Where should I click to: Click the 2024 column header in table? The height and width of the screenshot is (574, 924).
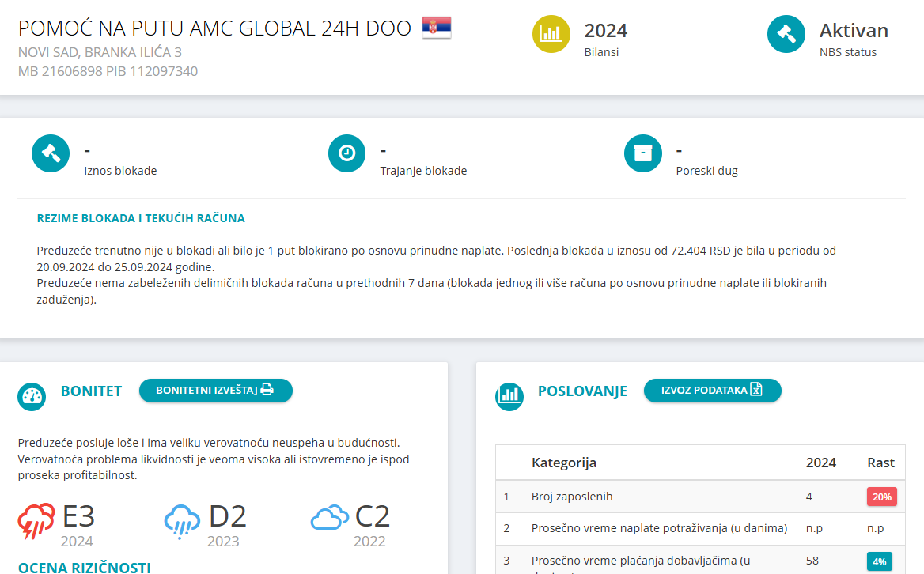pyautogui.click(x=821, y=463)
